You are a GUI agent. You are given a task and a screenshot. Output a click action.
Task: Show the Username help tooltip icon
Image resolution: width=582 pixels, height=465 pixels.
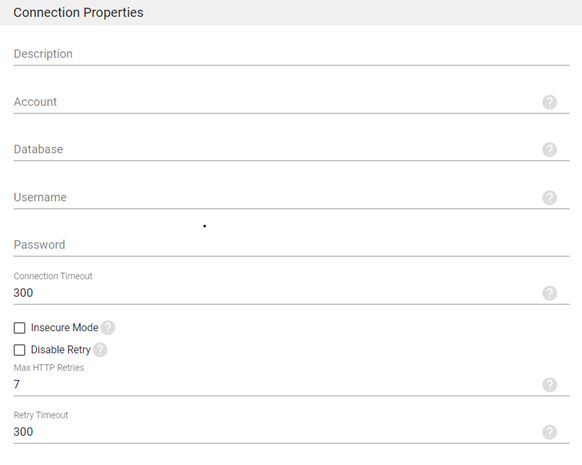point(549,197)
